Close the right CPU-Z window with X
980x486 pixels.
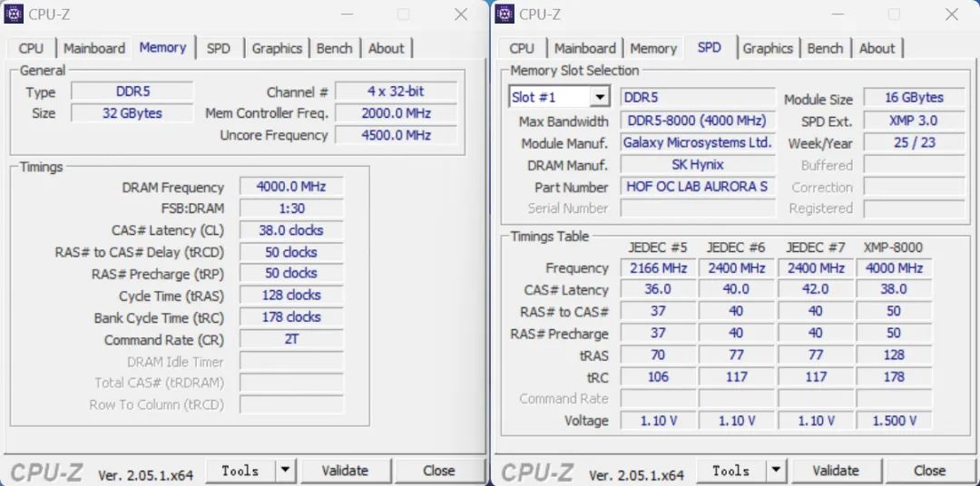tap(952, 15)
